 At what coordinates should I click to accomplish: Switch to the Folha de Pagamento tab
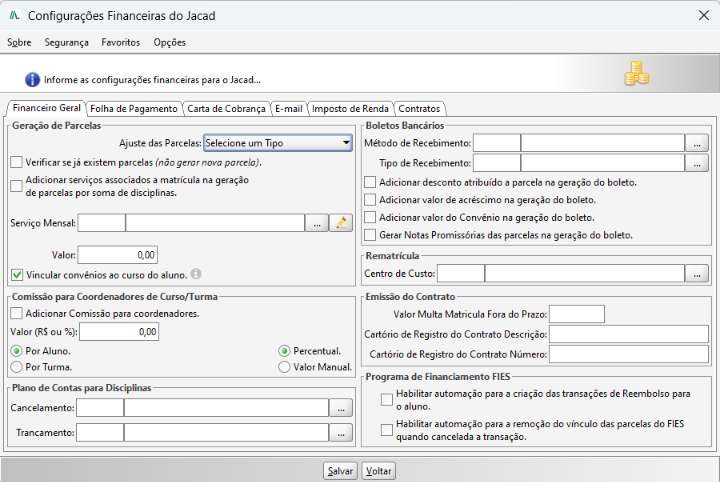(134, 109)
